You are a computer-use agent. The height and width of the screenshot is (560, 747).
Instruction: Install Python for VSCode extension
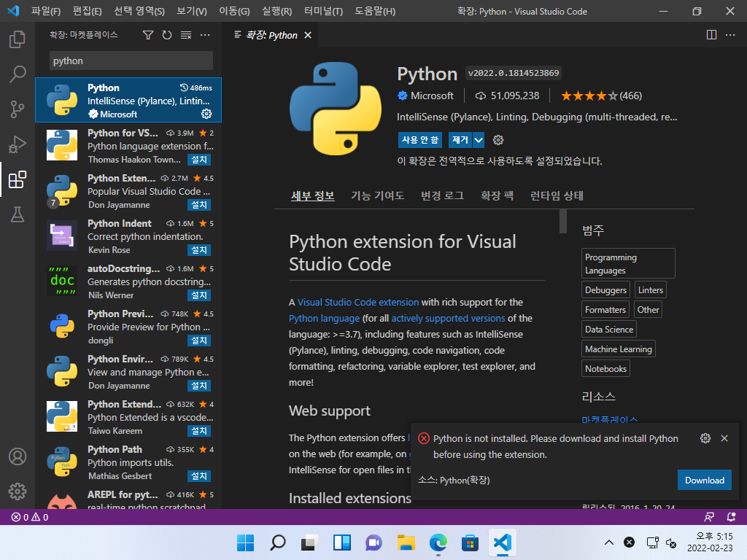199,160
